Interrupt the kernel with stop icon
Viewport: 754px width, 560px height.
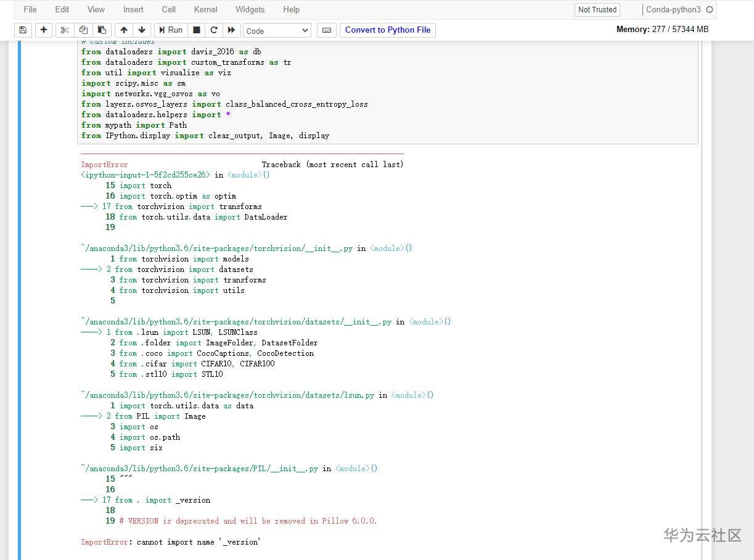click(196, 30)
